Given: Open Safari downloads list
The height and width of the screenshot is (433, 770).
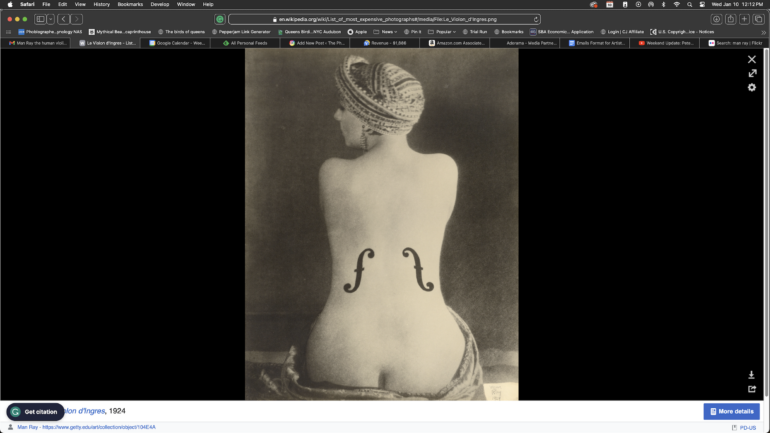Looking at the screenshot, I should (x=716, y=19).
